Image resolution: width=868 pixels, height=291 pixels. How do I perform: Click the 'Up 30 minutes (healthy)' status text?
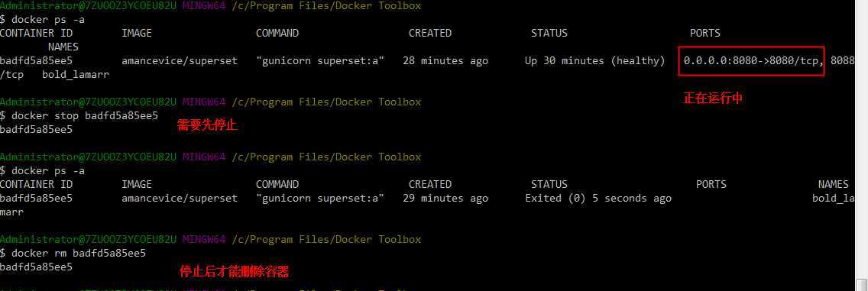pos(594,61)
